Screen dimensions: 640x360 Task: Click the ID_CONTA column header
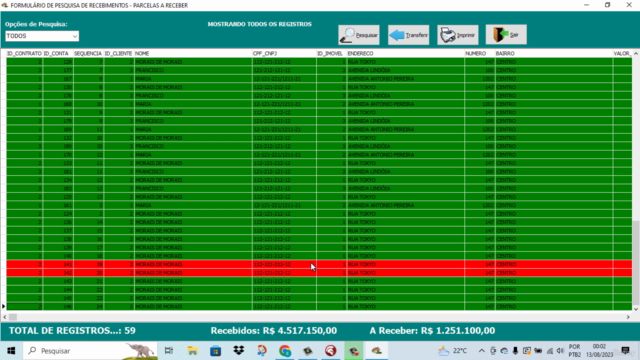click(58, 53)
